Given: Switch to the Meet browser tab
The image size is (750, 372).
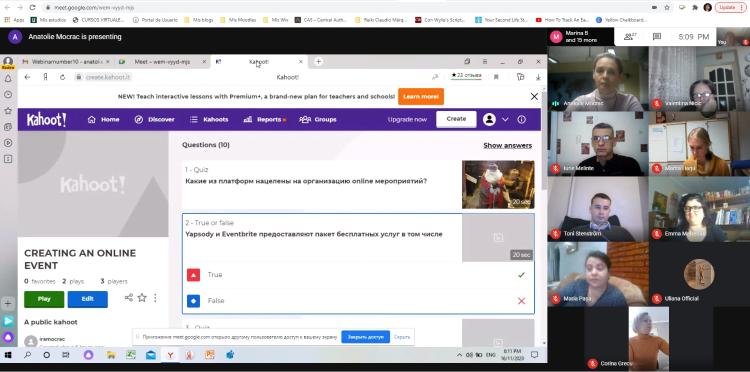Looking at the screenshot, I should click(162, 62).
